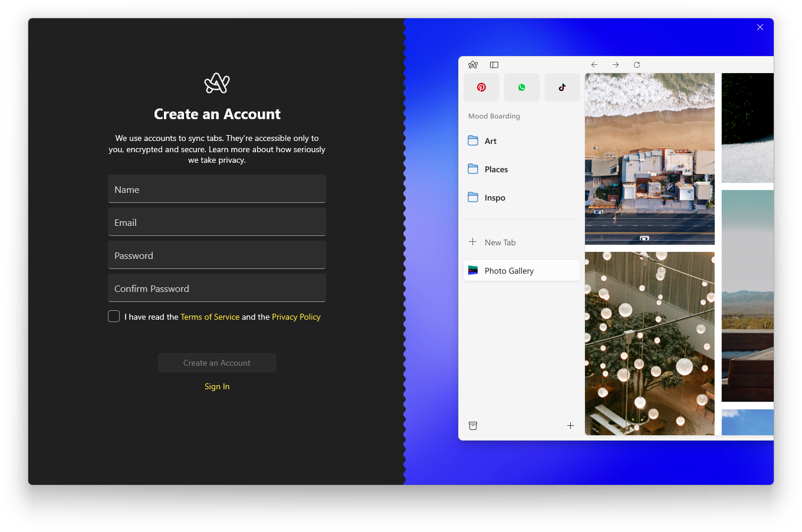Open the archive icon at sidebar bottom
Screen dimensions: 802x532
click(x=473, y=426)
